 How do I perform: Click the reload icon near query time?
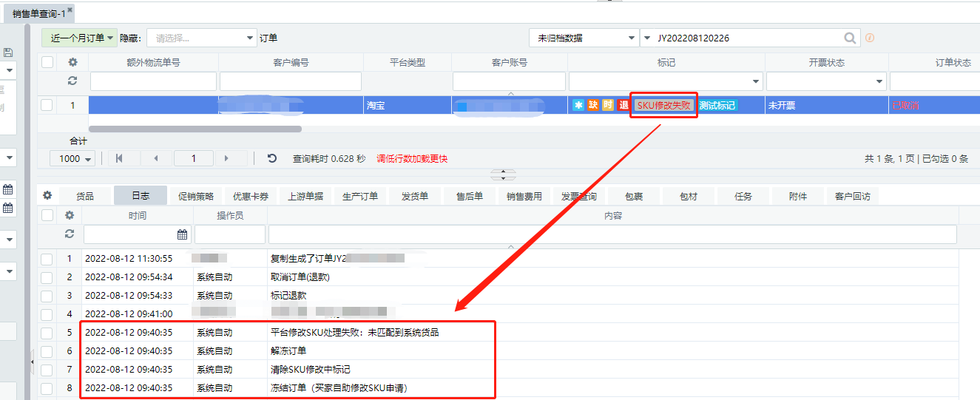[x=272, y=158]
